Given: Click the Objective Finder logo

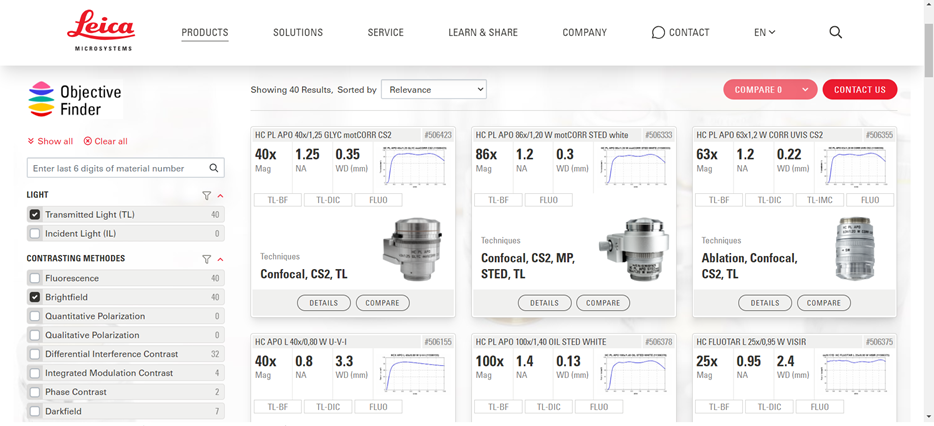Looking at the screenshot, I should (75, 99).
